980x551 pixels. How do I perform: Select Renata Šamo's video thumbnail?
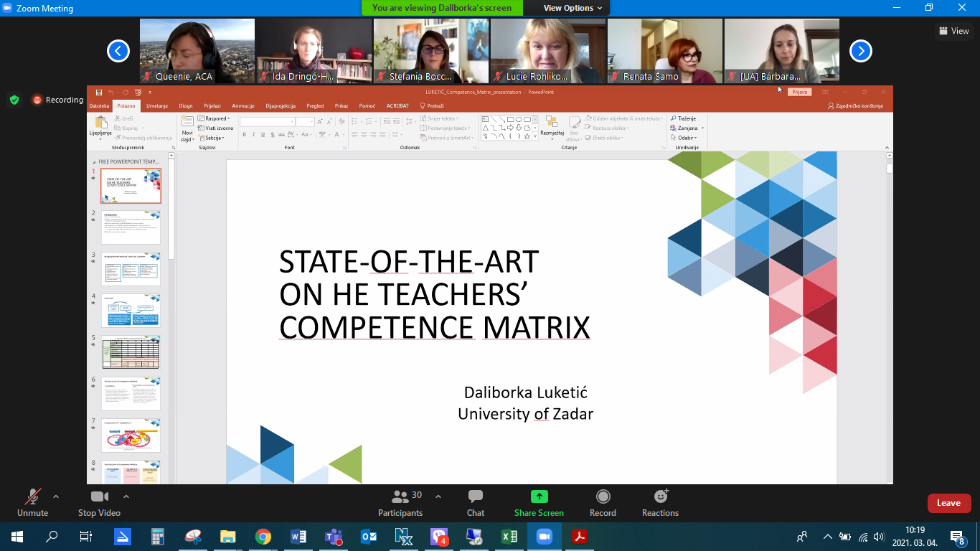click(664, 51)
